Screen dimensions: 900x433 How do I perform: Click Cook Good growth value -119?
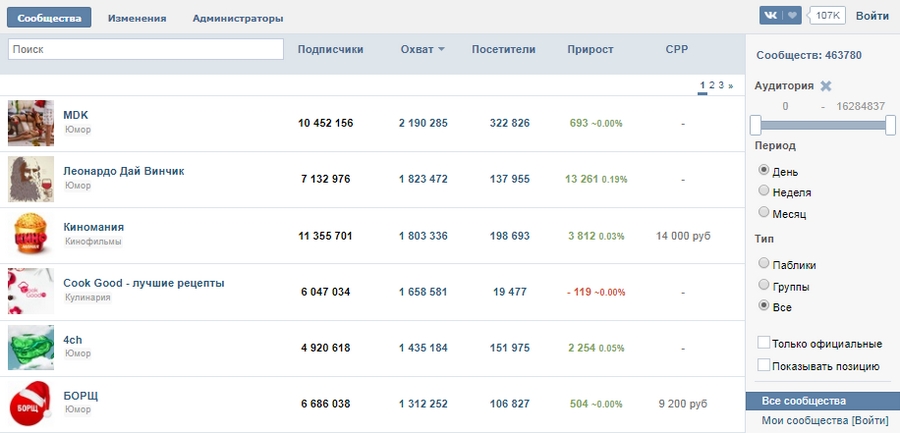pyautogui.click(x=579, y=292)
